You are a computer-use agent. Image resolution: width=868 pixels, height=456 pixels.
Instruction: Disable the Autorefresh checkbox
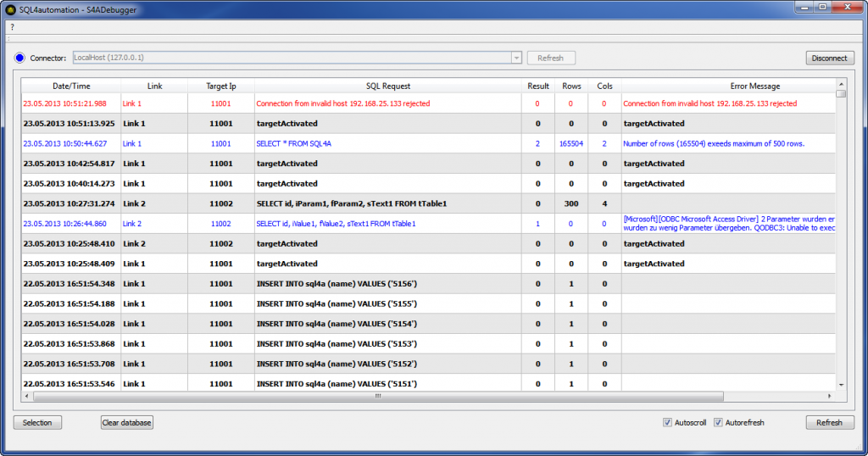coord(718,422)
